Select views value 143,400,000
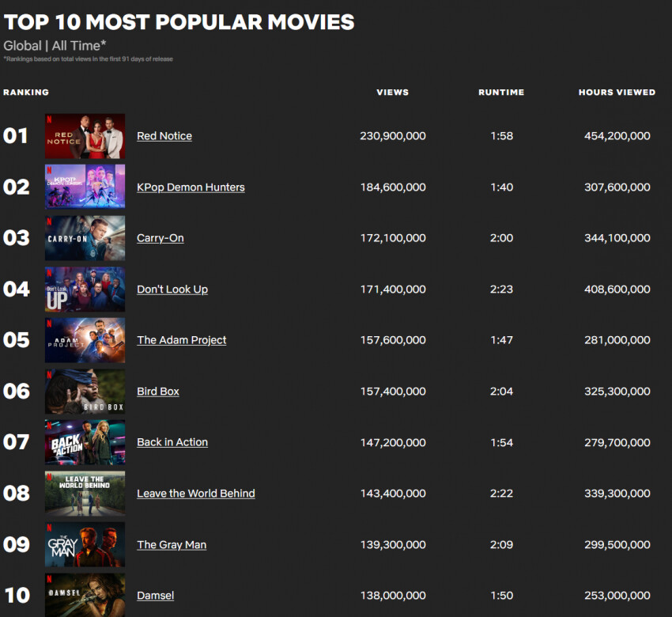The image size is (672, 617). click(x=393, y=494)
